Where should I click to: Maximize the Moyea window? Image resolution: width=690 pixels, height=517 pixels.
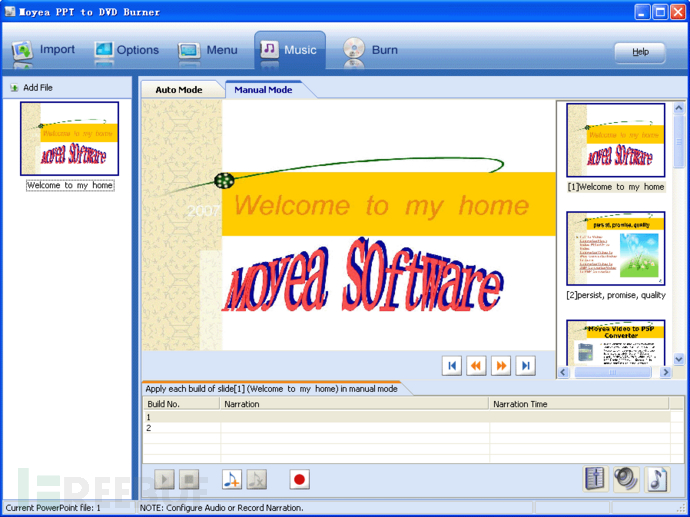click(660, 12)
